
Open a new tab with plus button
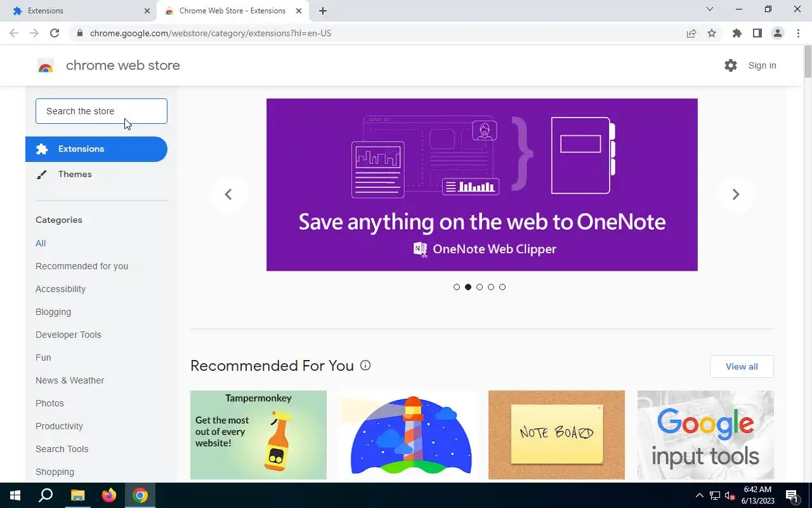(x=323, y=11)
